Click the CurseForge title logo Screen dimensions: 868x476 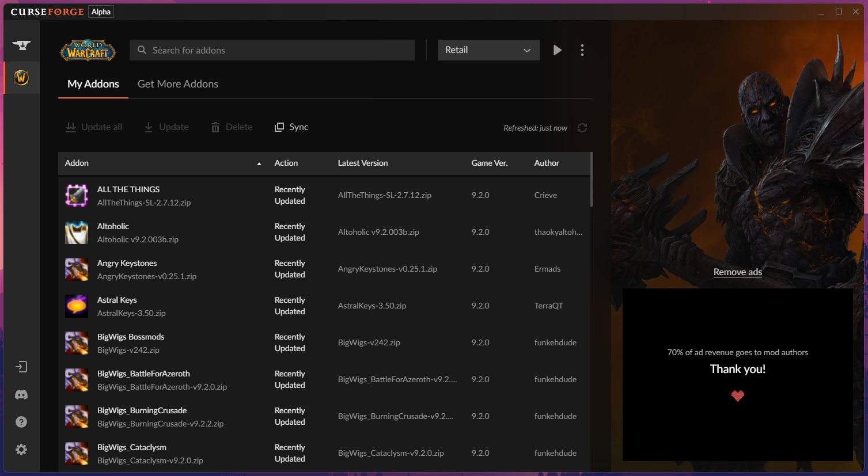point(47,12)
